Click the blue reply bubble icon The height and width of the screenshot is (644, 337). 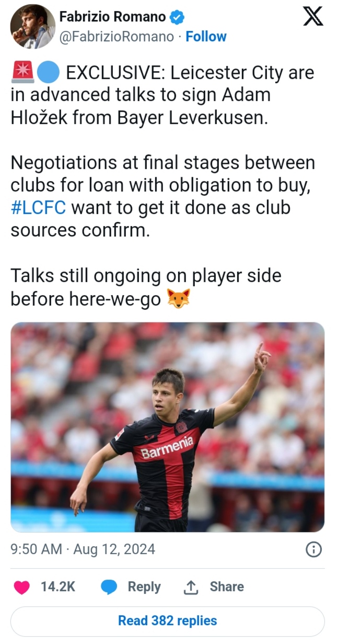[109, 587]
